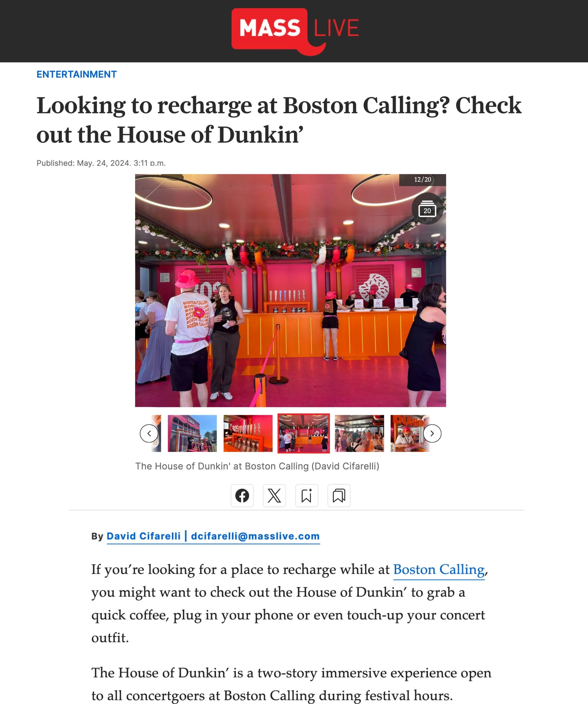Screen dimensions: 588x704
Task: Select the partially hidden leftmost thumbnail
Action: [156, 433]
